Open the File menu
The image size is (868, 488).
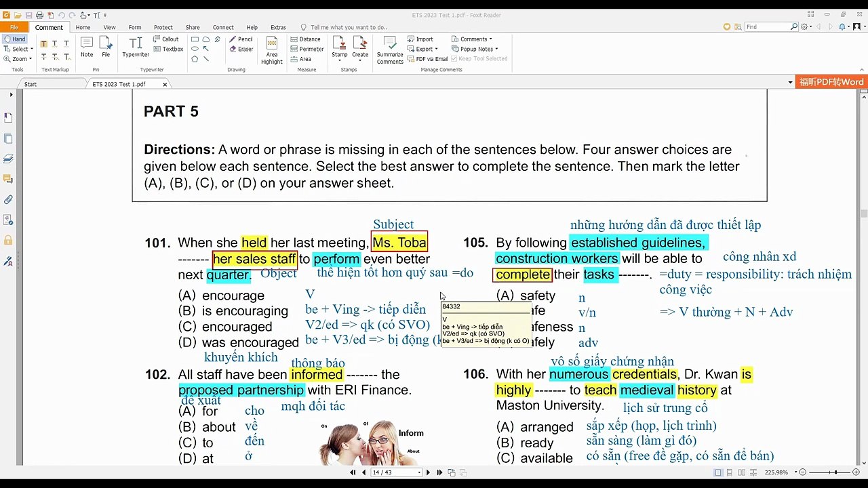click(x=14, y=27)
